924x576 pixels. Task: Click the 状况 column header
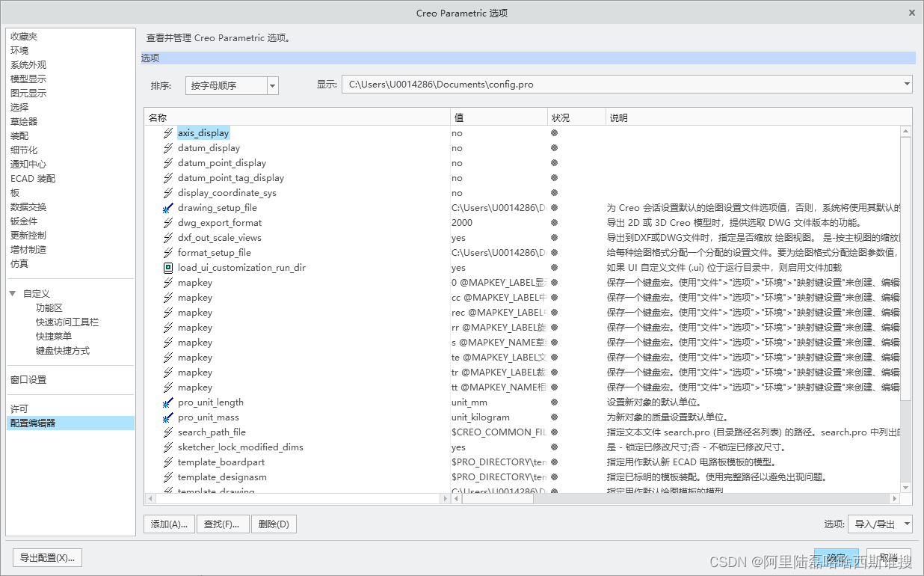[576, 117]
